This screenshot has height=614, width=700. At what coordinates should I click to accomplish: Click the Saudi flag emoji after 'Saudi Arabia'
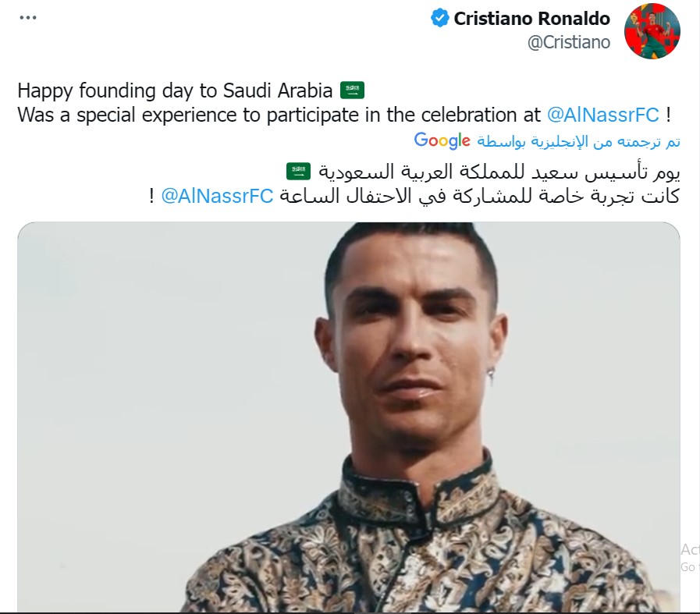[352, 91]
